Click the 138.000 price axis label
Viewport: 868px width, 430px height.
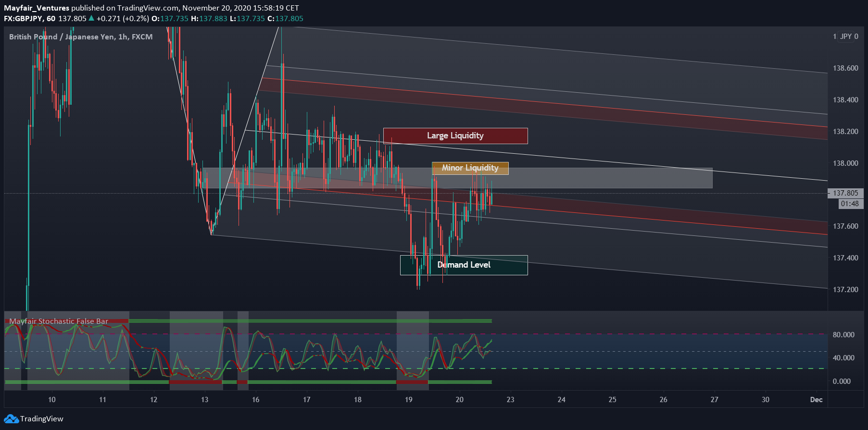845,163
